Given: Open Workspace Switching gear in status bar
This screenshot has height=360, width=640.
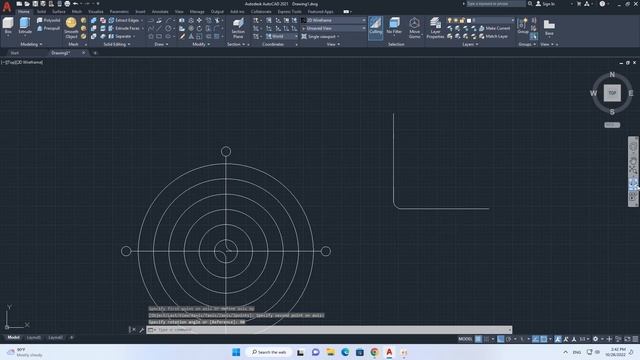Looking at the screenshot, I should pos(596,339).
